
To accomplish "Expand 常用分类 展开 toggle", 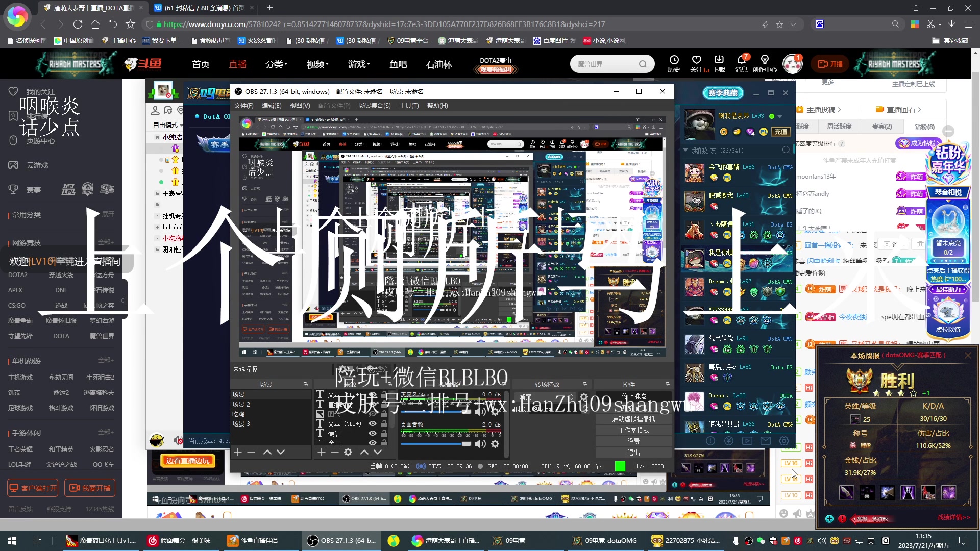I will 108,214.
